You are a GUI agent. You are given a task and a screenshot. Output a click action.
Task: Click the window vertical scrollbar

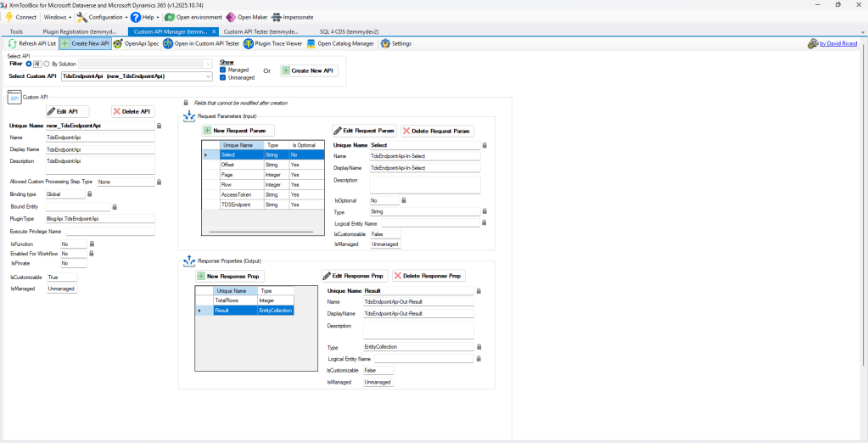pyautogui.click(x=864, y=206)
